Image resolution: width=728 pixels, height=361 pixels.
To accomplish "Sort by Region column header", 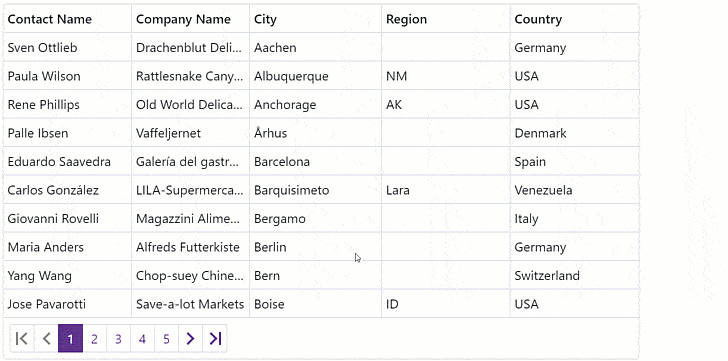I will [446, 19].
